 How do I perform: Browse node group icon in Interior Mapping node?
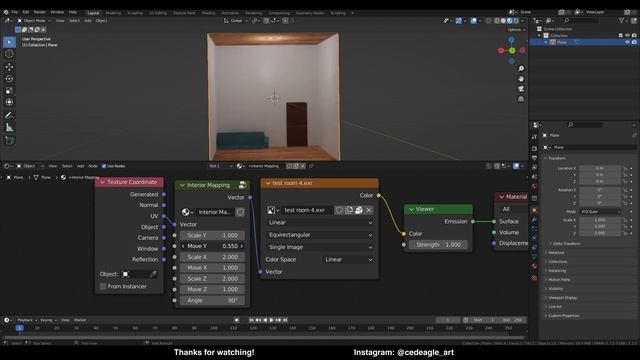point(187,212)
